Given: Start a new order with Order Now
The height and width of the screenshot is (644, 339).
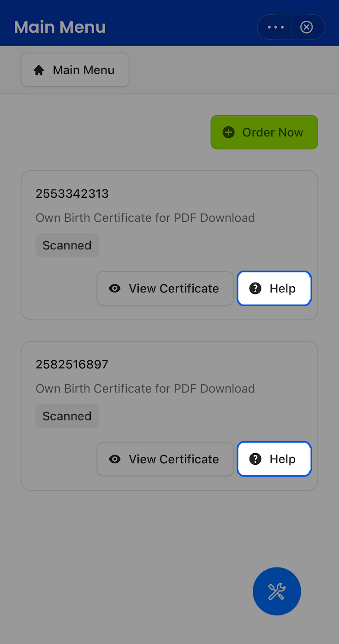Looking at the screenshot, I should (x=264, y=132).
